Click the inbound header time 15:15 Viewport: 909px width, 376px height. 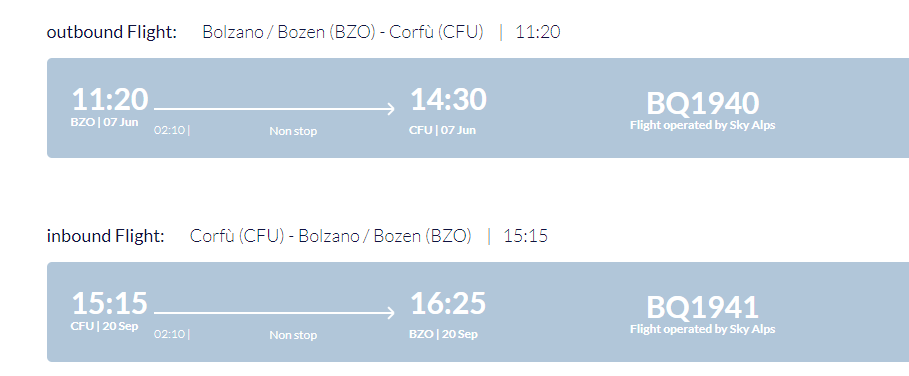coord(525,236)
